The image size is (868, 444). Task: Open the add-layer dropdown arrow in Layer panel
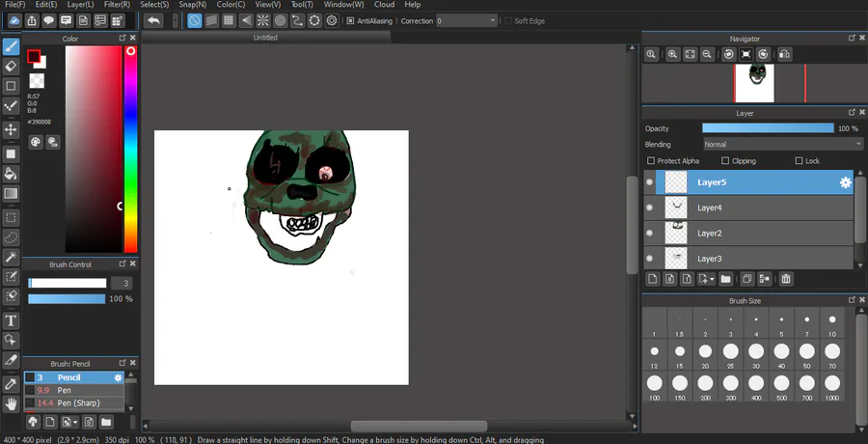coord(710,279)
